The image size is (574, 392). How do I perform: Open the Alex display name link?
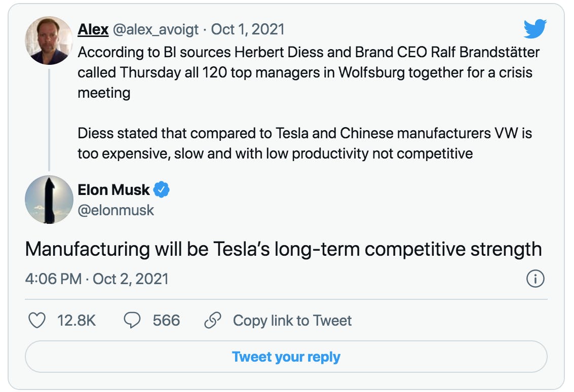pyautogui.click(x=93, y=29)
